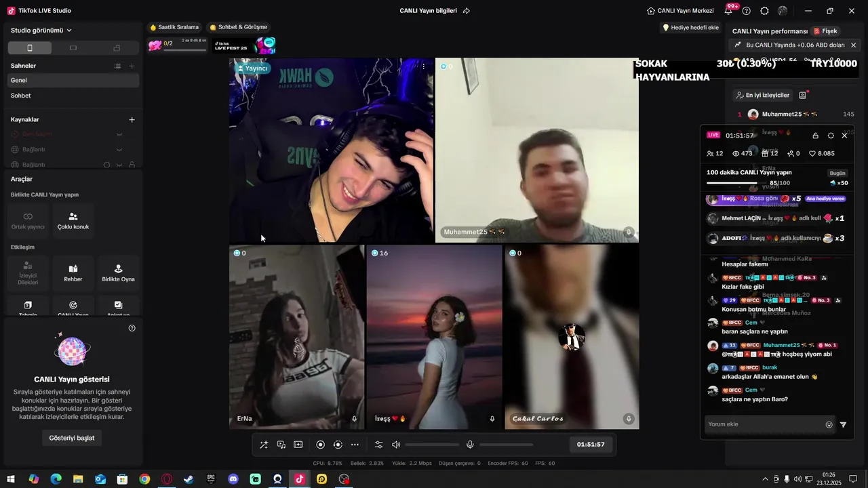The height and width of the screenshot is (488, 868).
Task: Select top viewer Muhammet25 row
Action: [796, 114]
